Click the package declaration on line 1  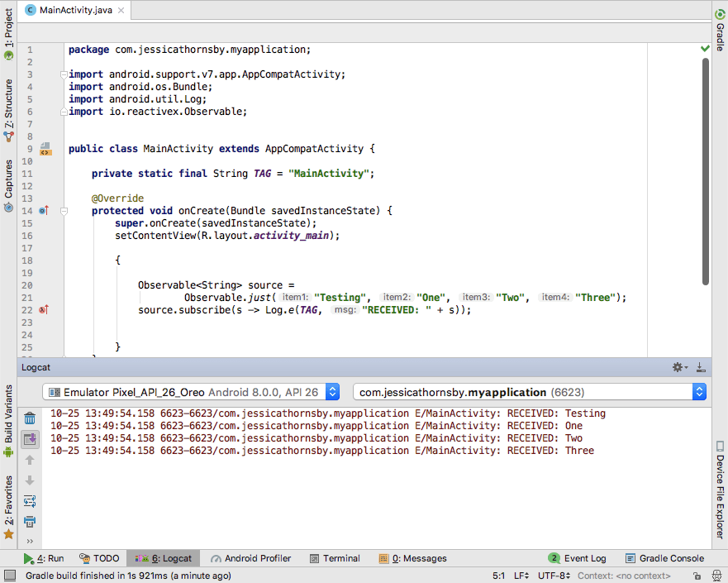[x=189, y=50]
